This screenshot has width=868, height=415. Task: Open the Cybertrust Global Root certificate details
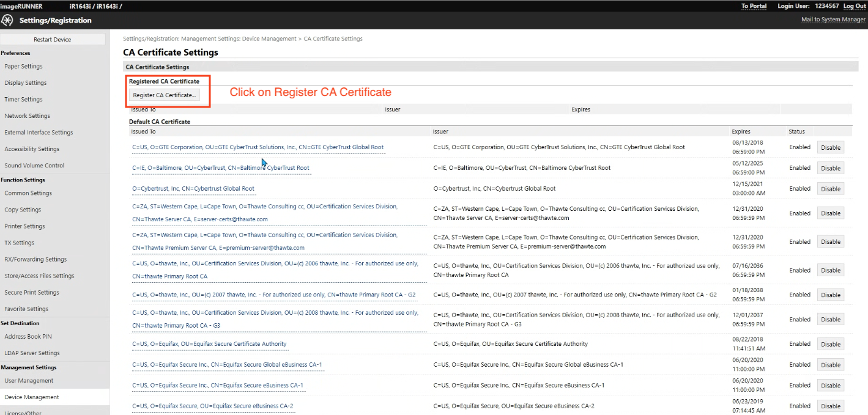click(193, 188)
